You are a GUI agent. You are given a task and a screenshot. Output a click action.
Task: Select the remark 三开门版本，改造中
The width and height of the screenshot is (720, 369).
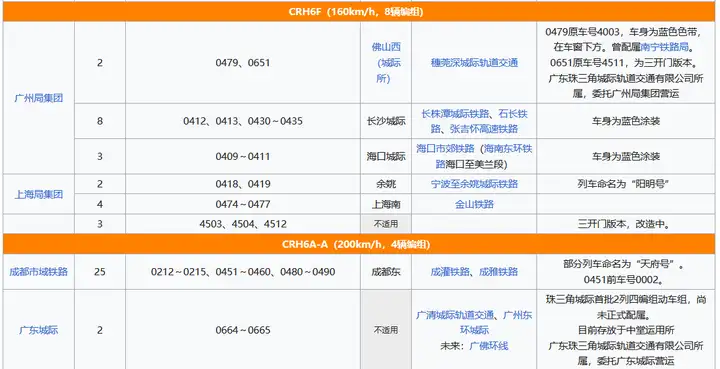tap(626, 224)
